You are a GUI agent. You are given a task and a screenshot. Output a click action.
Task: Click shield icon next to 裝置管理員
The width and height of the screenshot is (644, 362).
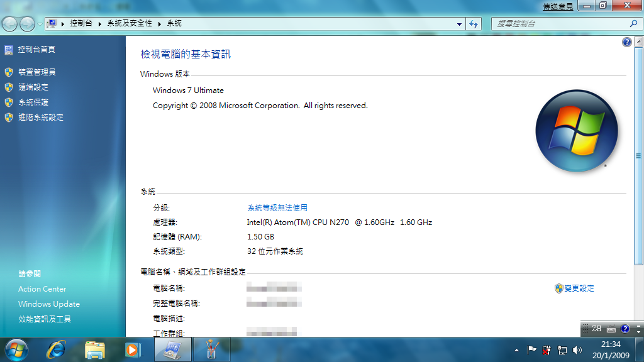tap(9, 72)
